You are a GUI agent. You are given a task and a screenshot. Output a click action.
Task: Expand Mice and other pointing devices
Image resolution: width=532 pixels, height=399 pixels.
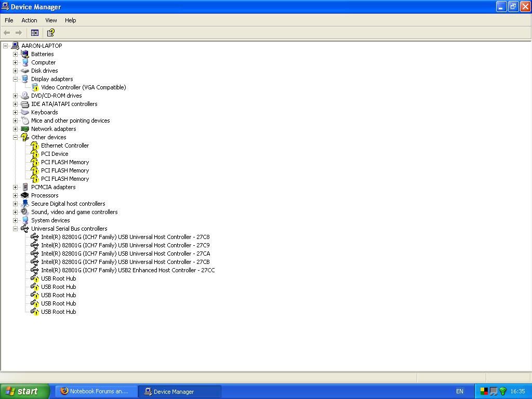tap(15, 121)
